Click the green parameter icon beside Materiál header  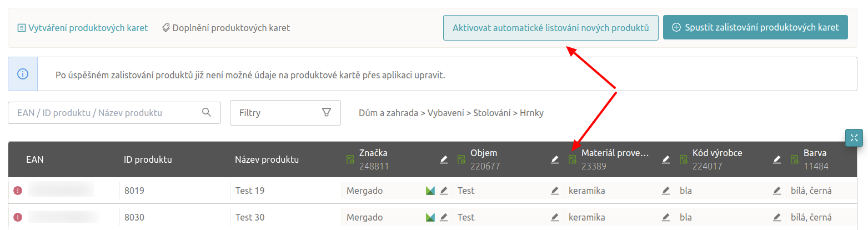(x=572, y=160)
